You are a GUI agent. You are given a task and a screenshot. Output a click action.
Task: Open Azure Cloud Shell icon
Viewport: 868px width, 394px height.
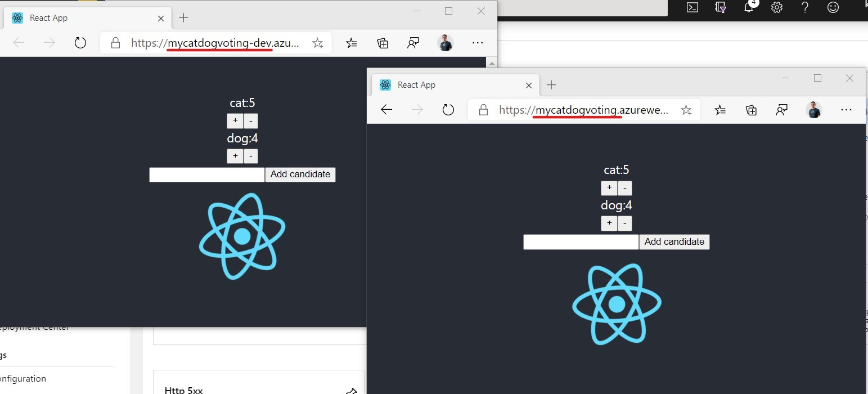pos(692,7)
